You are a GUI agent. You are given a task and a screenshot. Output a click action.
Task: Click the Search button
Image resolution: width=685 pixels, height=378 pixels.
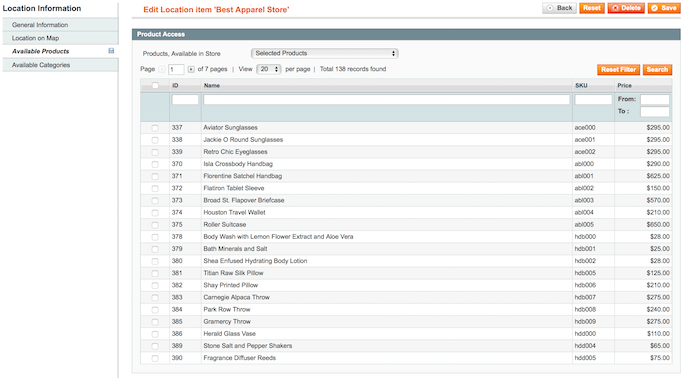click(x=657, y=69)
